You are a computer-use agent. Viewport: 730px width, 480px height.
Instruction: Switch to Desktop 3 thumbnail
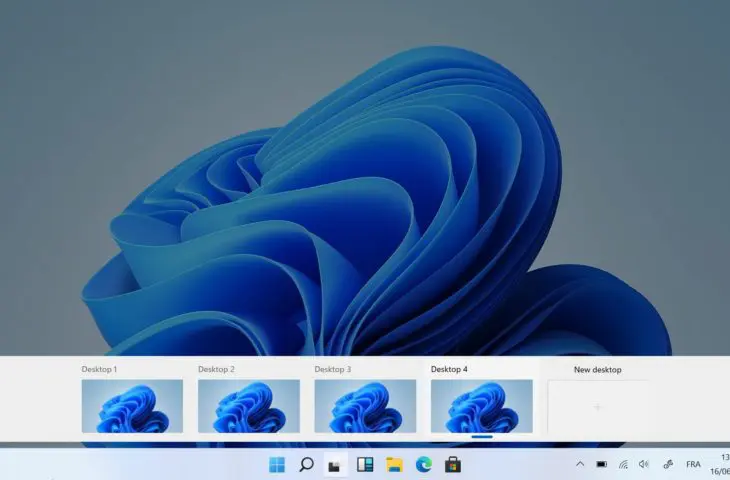click(x=365, y=406)
